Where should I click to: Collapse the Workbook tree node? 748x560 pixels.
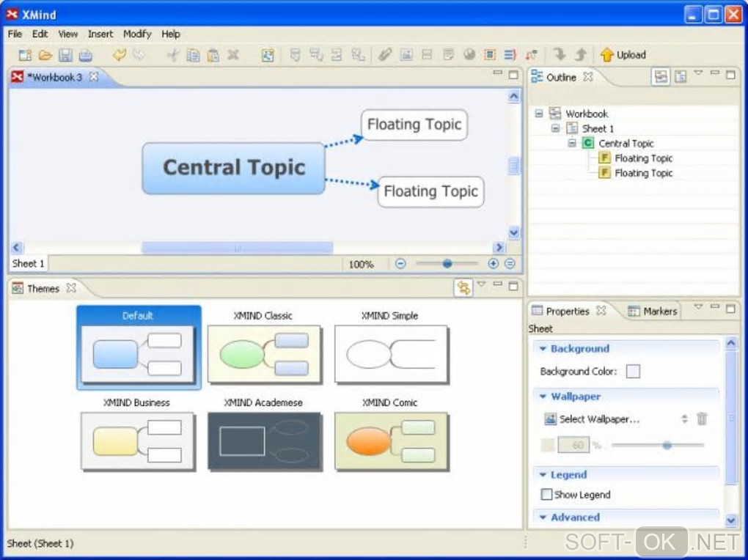click(x=539, y=114)
